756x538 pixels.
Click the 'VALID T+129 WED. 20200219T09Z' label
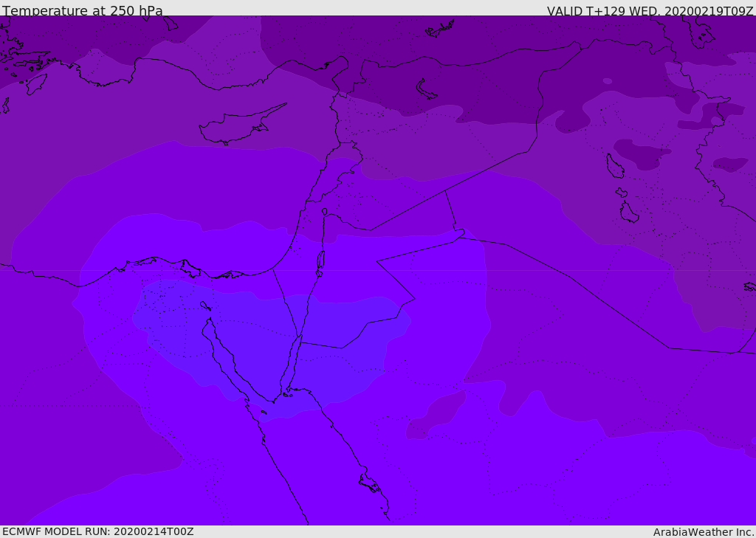click(x=650, y=10)
